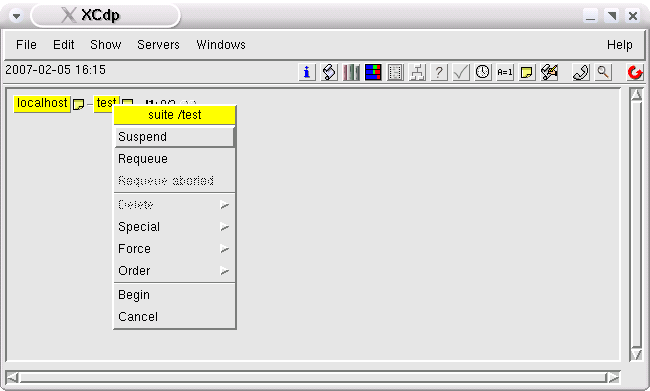Image resolution: width=650 pixels, height=391 pixels.
Task: Maximize the XCdp window
Action: coord(611,16)
